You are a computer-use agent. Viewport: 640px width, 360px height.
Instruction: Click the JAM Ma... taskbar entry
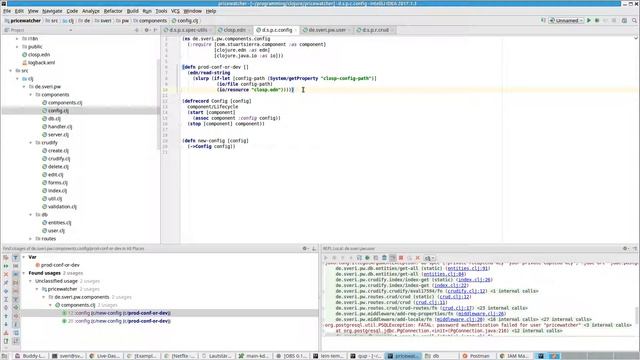click(514, 356)
